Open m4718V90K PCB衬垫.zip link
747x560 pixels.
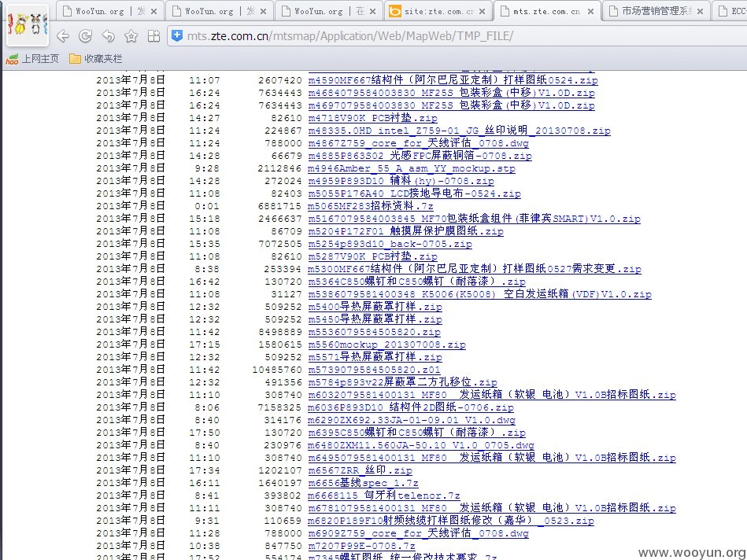(372, 118)
